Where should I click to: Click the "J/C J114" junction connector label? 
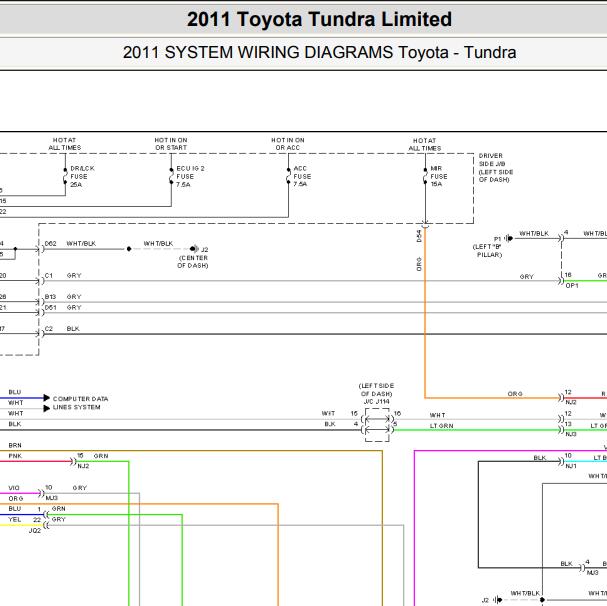pyautogui.click(x=377, y=402)
